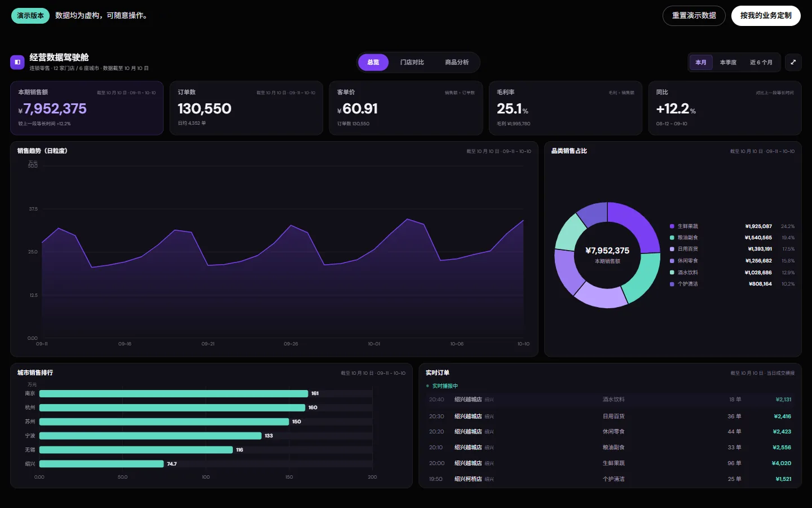Select the 20:30 日用百货 order row
This screenshot has width=812, height=508.
pos(610,417)
